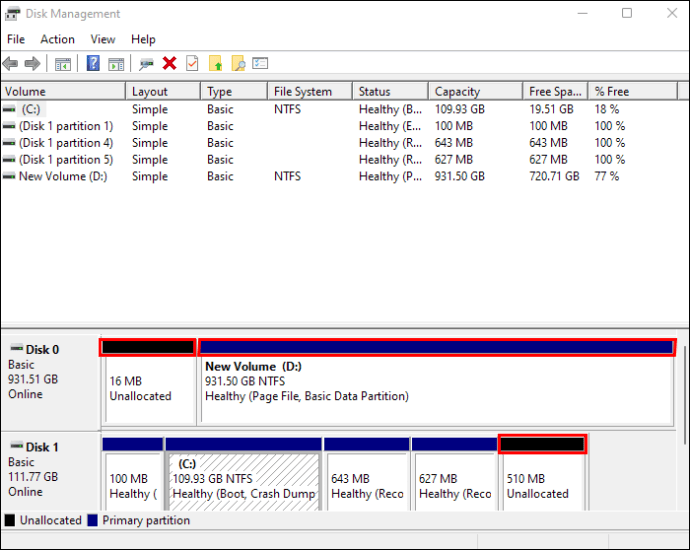Sort by the Volume column header

[x=63, y=91]
